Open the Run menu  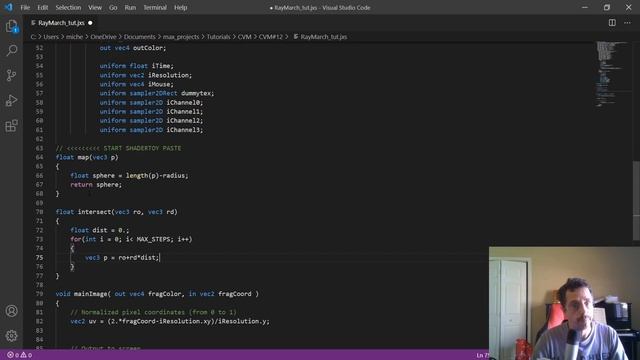pos(130,7)
